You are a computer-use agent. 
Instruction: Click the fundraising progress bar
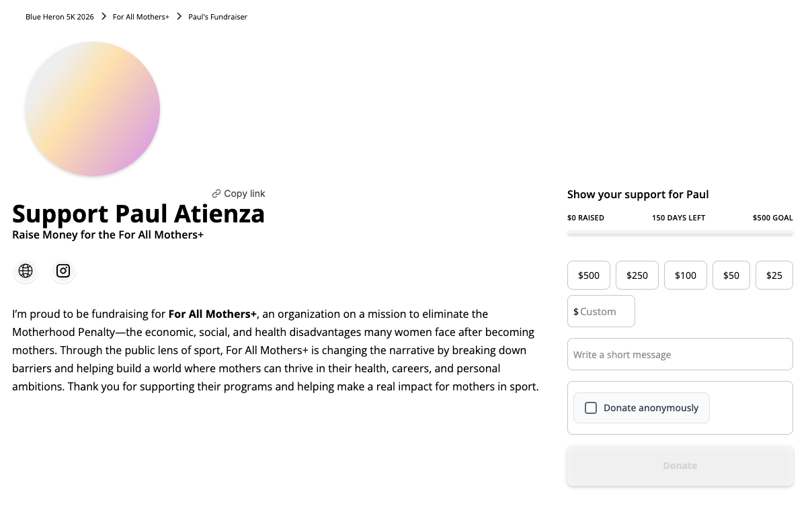680,233
